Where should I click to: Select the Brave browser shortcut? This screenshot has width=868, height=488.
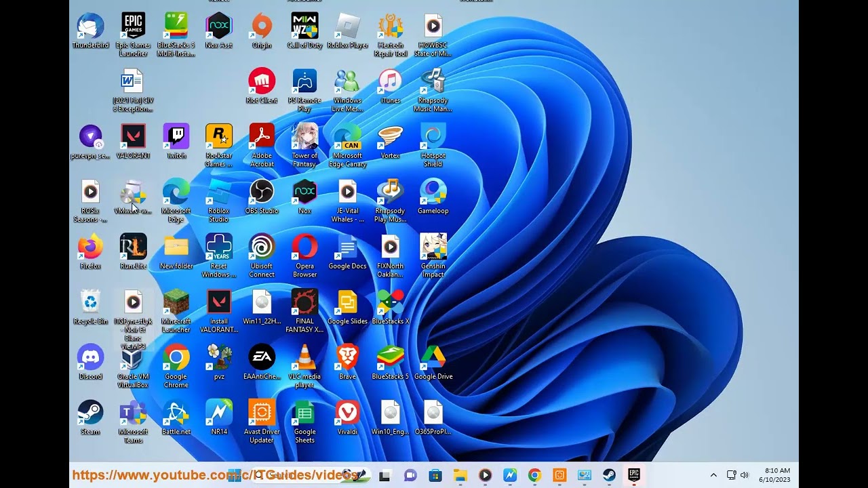pos(347,363)
